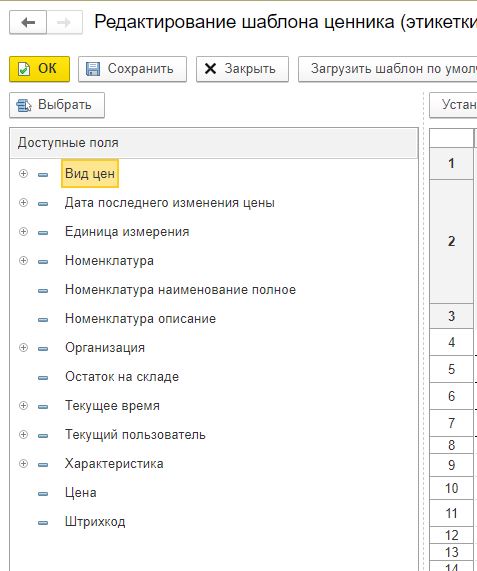This screenshot has height=571, width=477.
Task: Expand the Организация field
Action: coord(23,347)
